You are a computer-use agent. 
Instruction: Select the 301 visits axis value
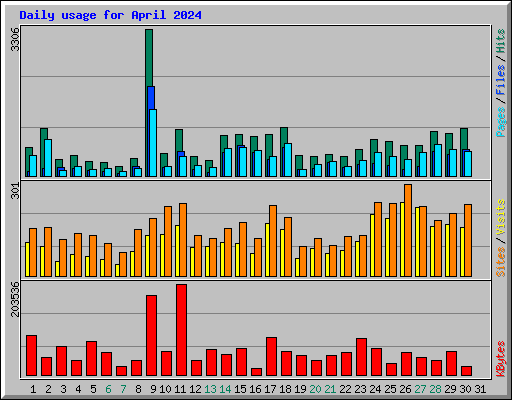[x=15, y=191]
